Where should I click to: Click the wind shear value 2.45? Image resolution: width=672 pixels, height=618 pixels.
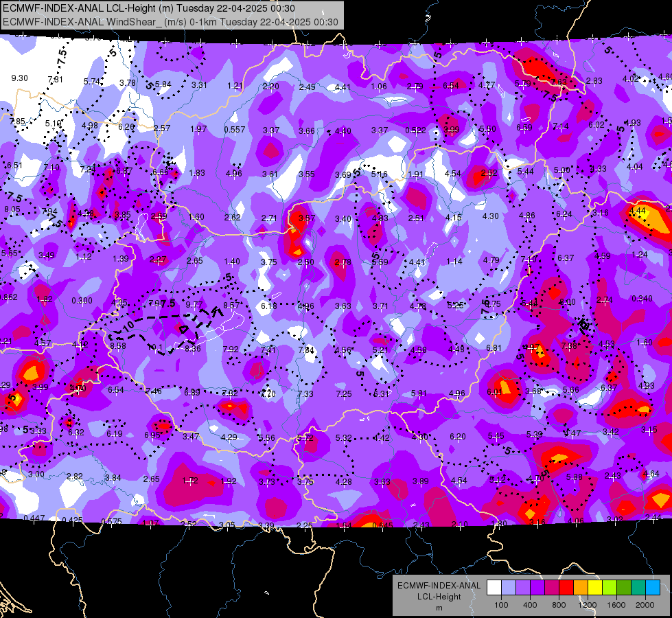click(x=308, y=87)
